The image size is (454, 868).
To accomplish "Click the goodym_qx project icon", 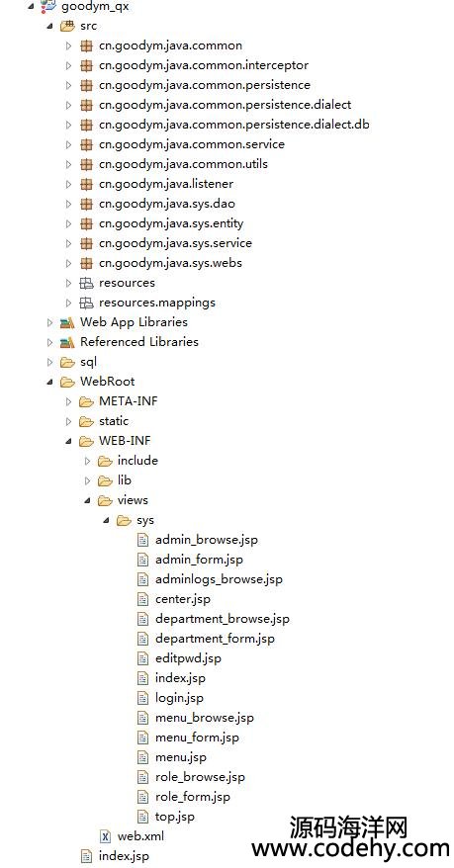I will point(48,6).
